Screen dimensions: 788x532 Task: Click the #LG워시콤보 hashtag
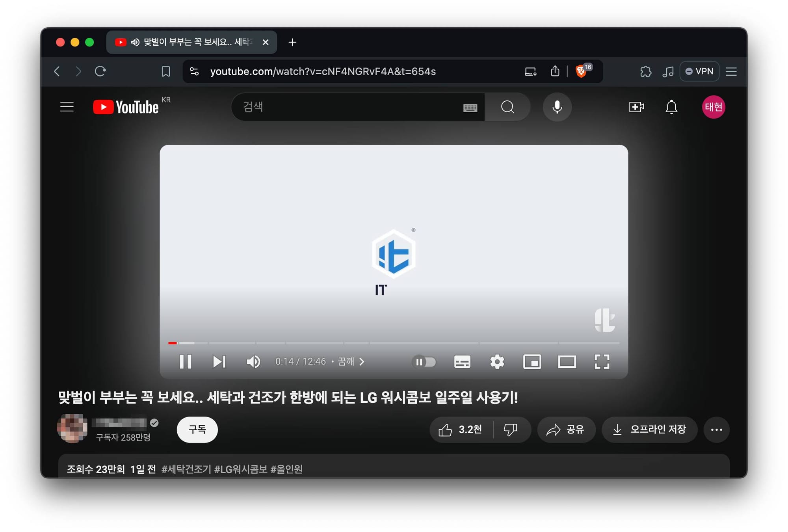tap(241, 469)
